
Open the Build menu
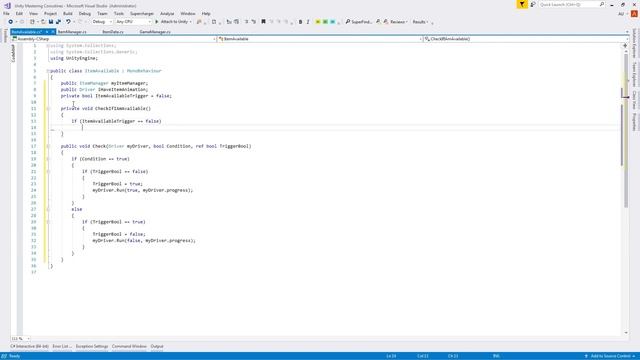[x=68, y=13]
